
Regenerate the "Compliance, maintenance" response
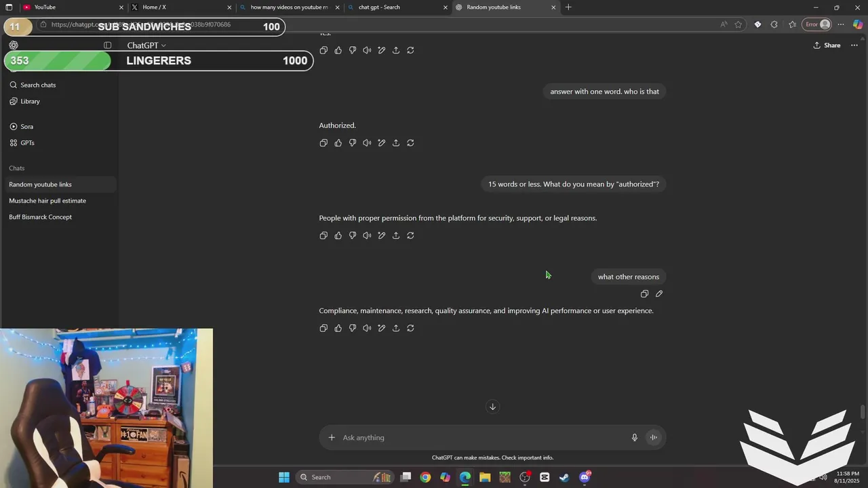point(410,328)
